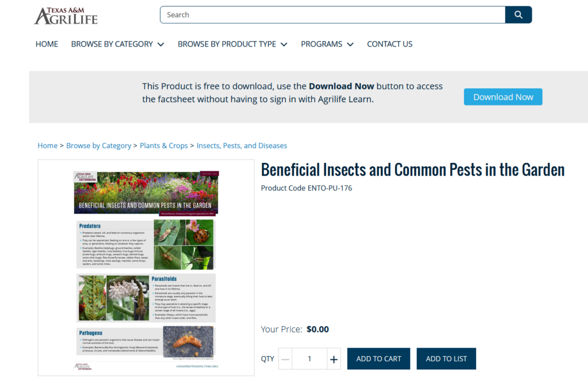Viewport: 588px width, 386px height.
Task: Increase quantity with the plus button
Action: (x=334, y=358)
